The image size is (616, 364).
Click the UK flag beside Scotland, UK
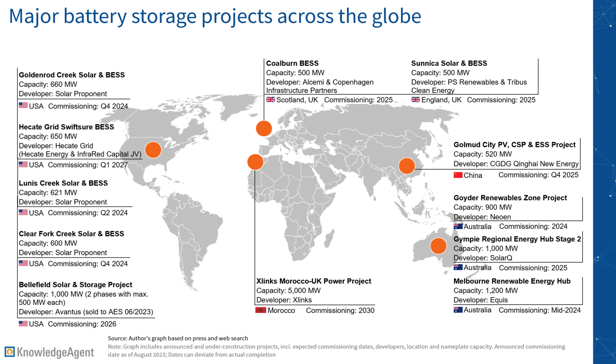click(271, 100)
